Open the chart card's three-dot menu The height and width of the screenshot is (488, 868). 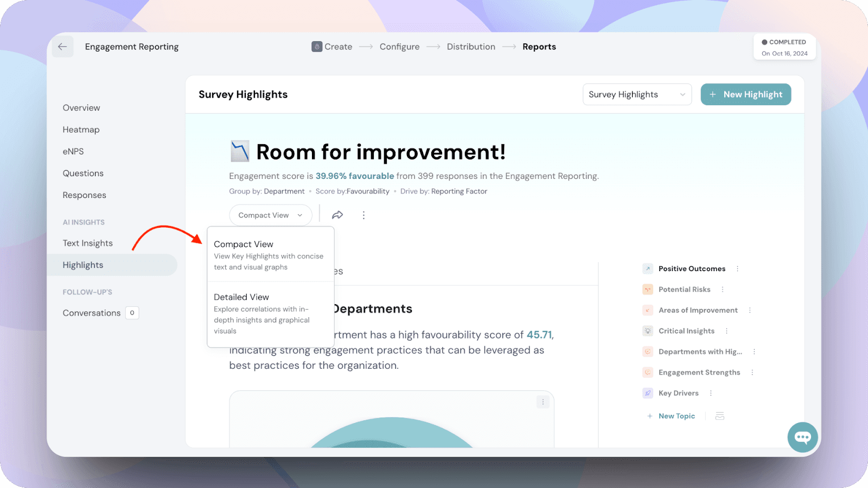click(x=543, y=402)
